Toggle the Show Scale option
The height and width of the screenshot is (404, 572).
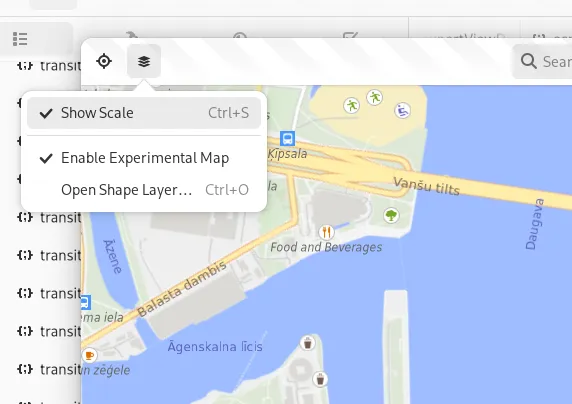(144, 113)
